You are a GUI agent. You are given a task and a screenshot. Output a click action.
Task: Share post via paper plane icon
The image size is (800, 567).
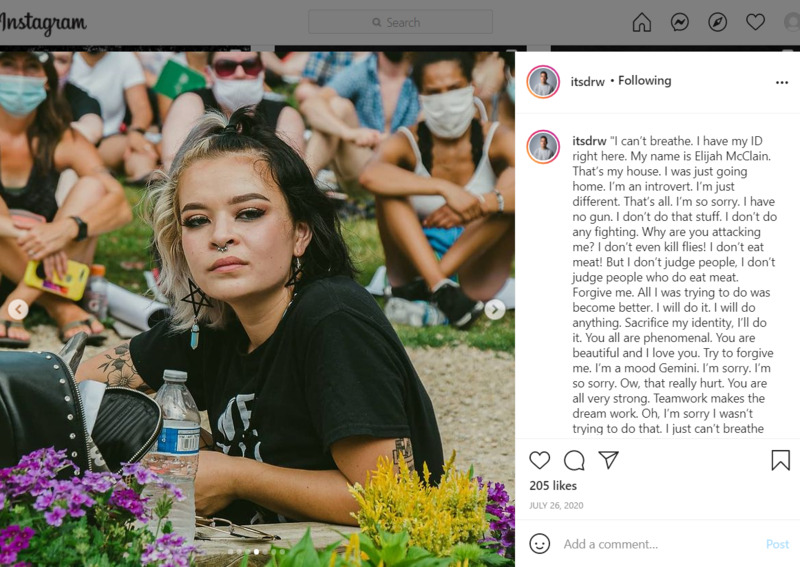609,460
